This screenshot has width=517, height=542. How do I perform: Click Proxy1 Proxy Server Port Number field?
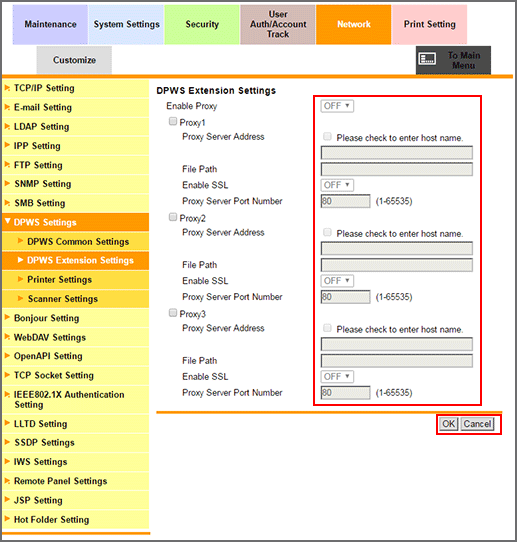[x=345, y=201]
